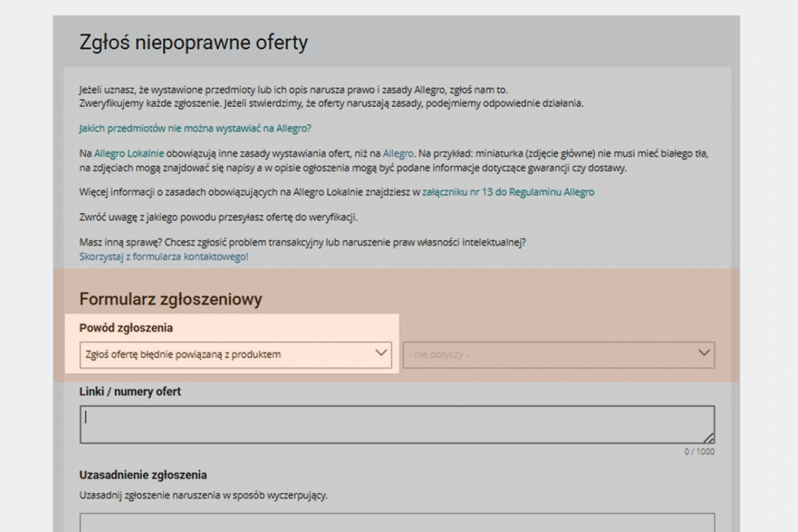
Task: Click 'Uzasadnij zgłoszenie naruszenia w sposób wyczerpujący.' text
Action: 203,495
